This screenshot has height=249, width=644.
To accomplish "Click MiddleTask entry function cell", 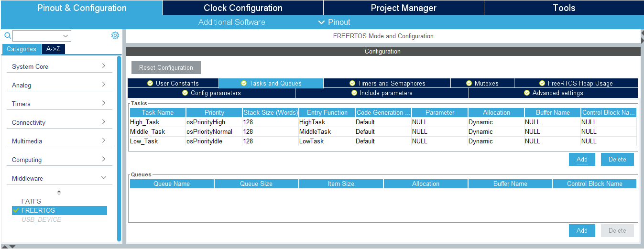I will point(327,131).
